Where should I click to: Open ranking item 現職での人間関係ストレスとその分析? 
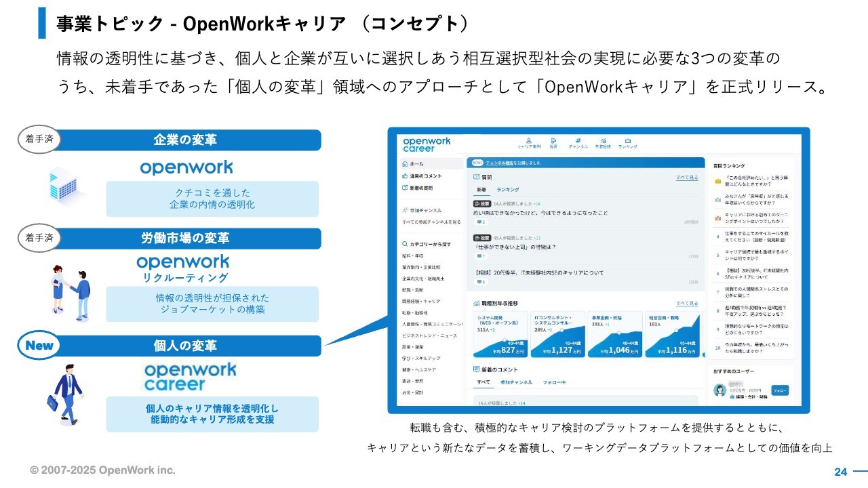coord(756,293)
